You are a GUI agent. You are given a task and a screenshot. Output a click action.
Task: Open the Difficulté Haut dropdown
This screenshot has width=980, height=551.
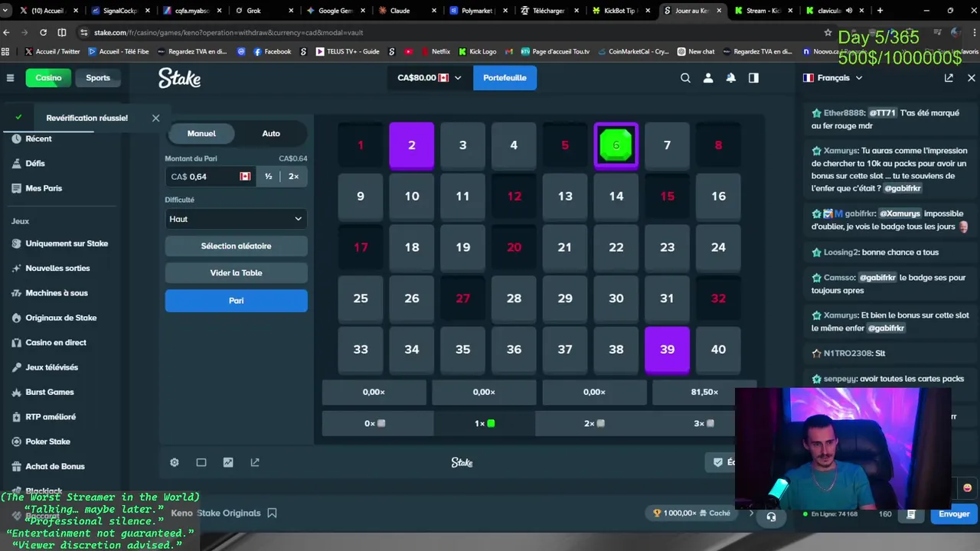pos(236,219)
